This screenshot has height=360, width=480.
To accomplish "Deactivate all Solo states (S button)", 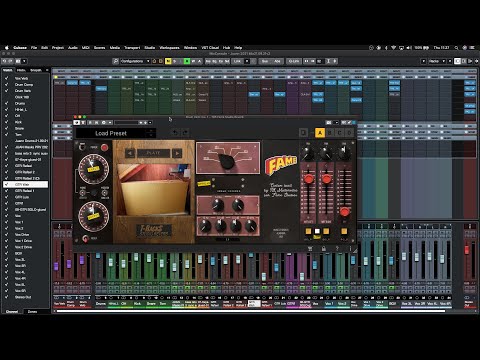I will pyautogui.click(x=175, y=61).
